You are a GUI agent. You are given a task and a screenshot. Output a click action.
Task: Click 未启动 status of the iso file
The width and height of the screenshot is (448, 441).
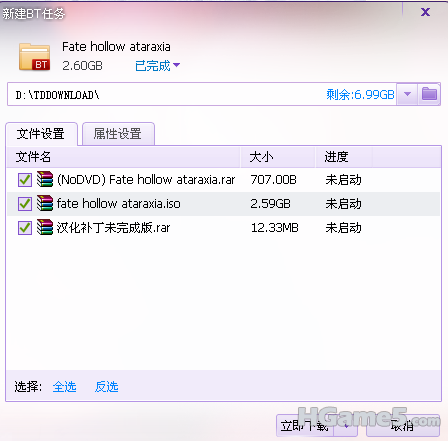click(x=344, y=204)
